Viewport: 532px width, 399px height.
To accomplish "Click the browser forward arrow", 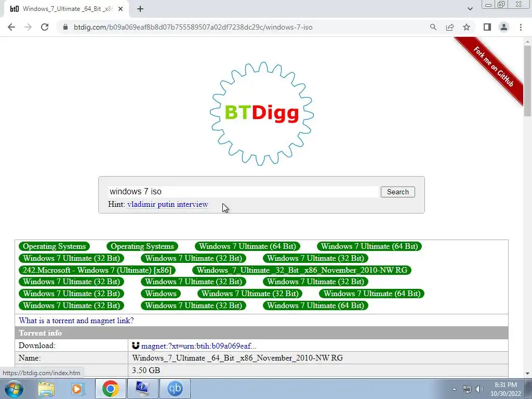I will [28, 27].
